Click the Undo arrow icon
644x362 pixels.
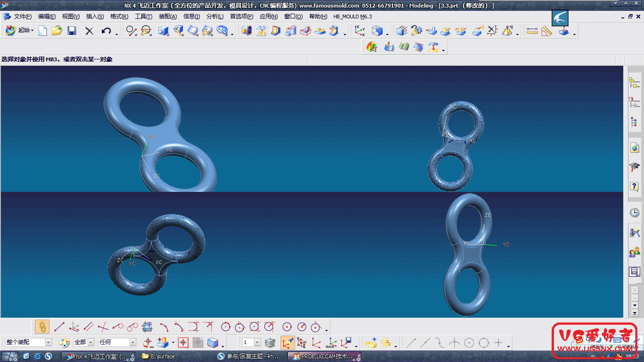[x=106, y=31]
